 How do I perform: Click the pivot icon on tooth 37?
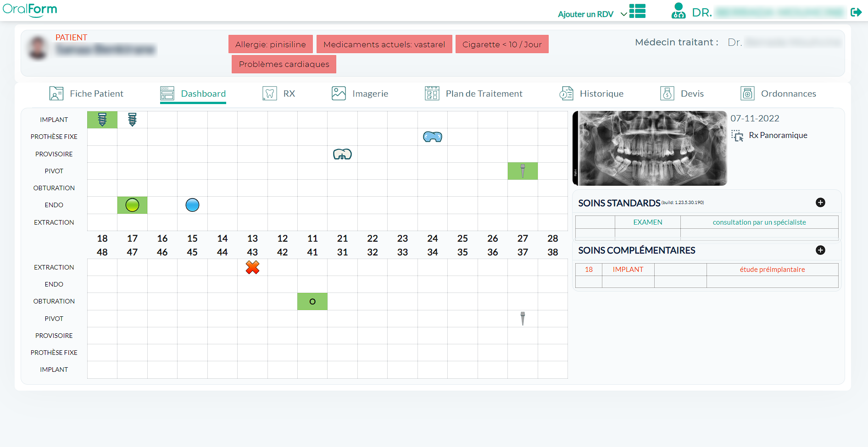pos(523,319)
